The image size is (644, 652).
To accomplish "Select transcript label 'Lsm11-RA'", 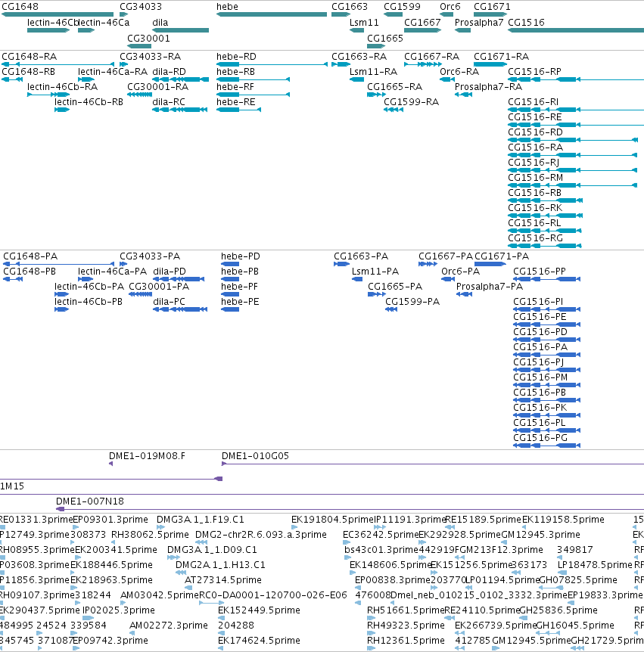I will point(373,72).
